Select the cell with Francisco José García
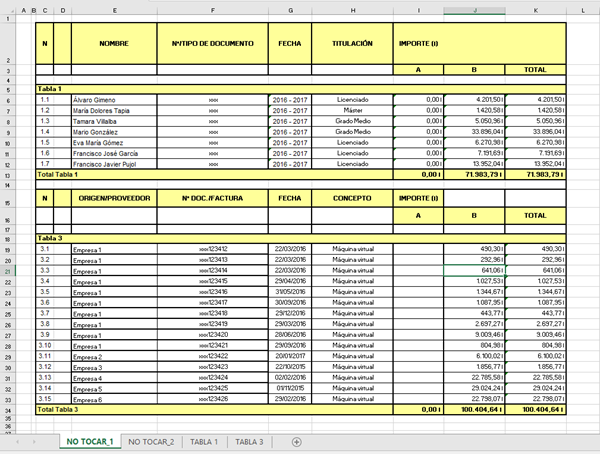Screen dimensions: 600x454 click(x=114, y=154)
